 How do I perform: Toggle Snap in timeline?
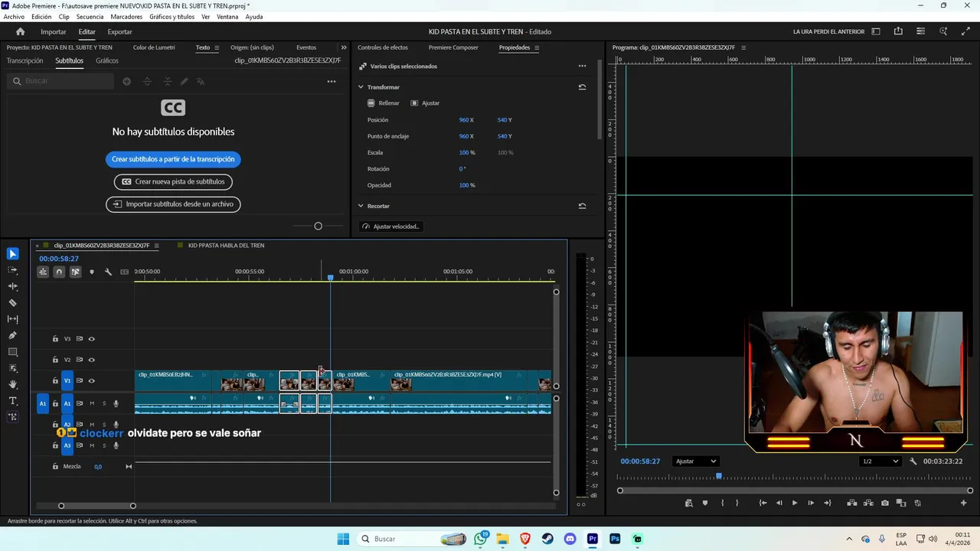pos(59,272)
